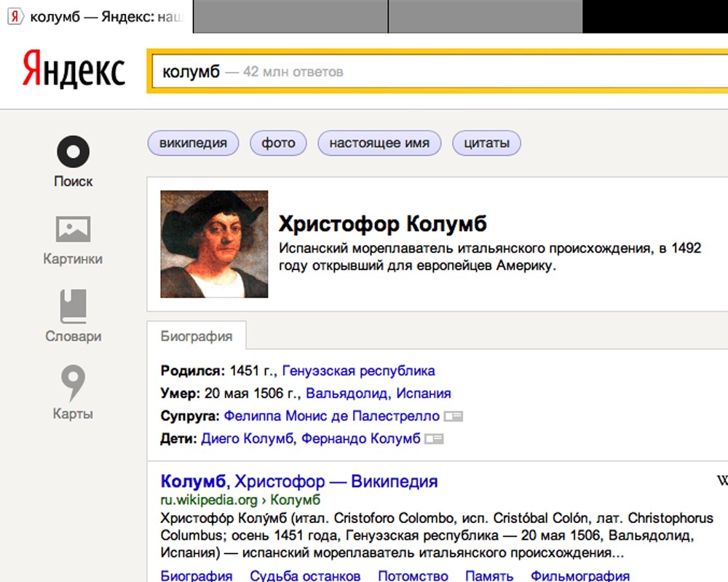The height and width of the screenshot is (582, 728).
Task: Click source card icon next to Фернандо Колумб
Action: [434, 439]
